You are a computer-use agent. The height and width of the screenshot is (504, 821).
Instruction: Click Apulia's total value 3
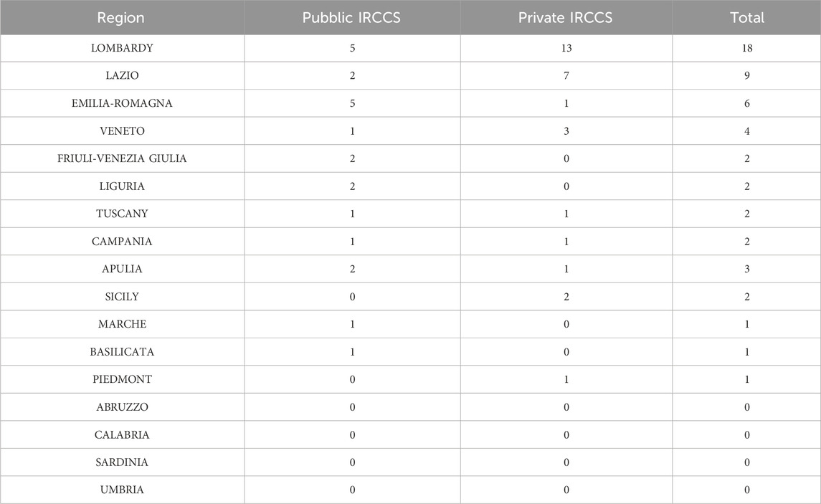[x=746, y=269]
